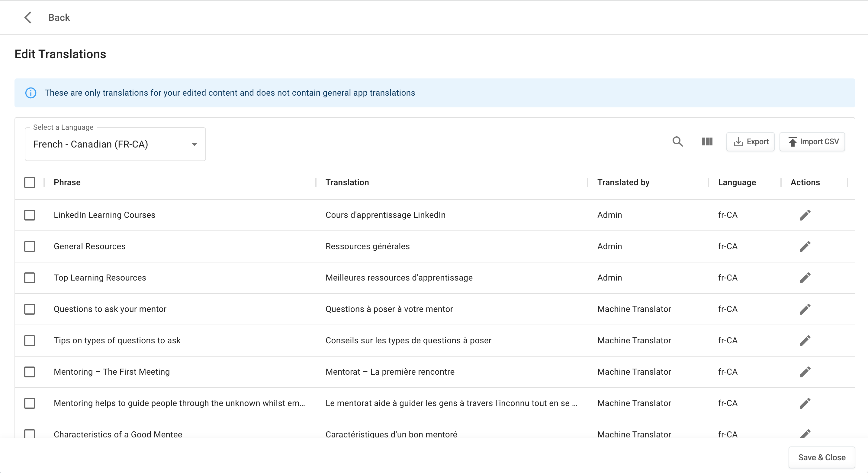The height and width of the screenshot is (473, 868).
Task: Check the LinkedIn Learning Courses row
Action: [x=30, y=215]
